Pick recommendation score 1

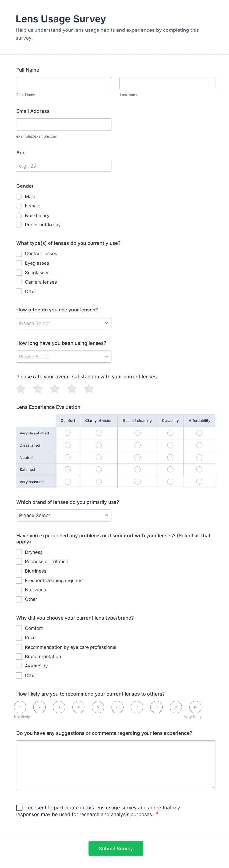(x=20, y=707)
